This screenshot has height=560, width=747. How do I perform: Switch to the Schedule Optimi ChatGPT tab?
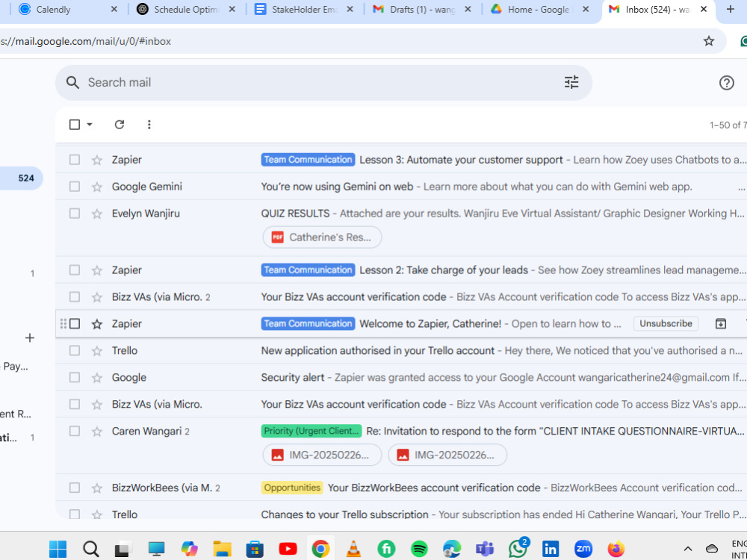[186, 9]
